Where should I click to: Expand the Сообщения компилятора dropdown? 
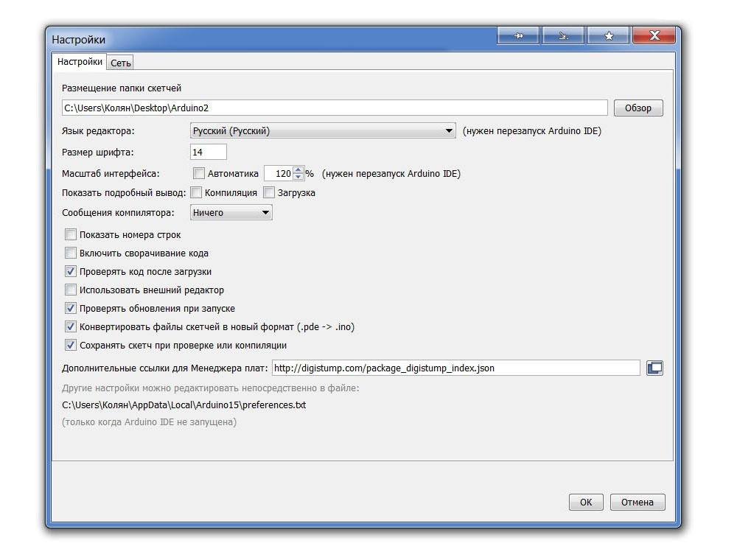(231, 213)
